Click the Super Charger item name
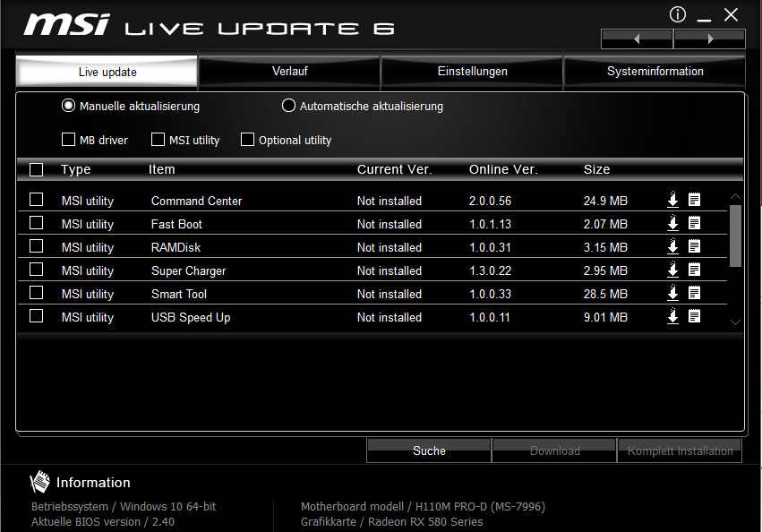This screenshot has width=762, height=532. (189, 270)
